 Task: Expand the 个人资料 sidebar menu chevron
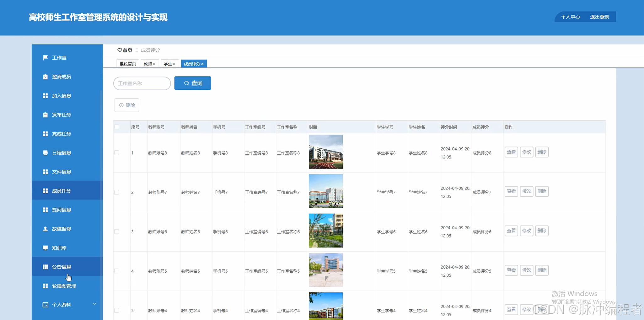[x=94, y=304]
